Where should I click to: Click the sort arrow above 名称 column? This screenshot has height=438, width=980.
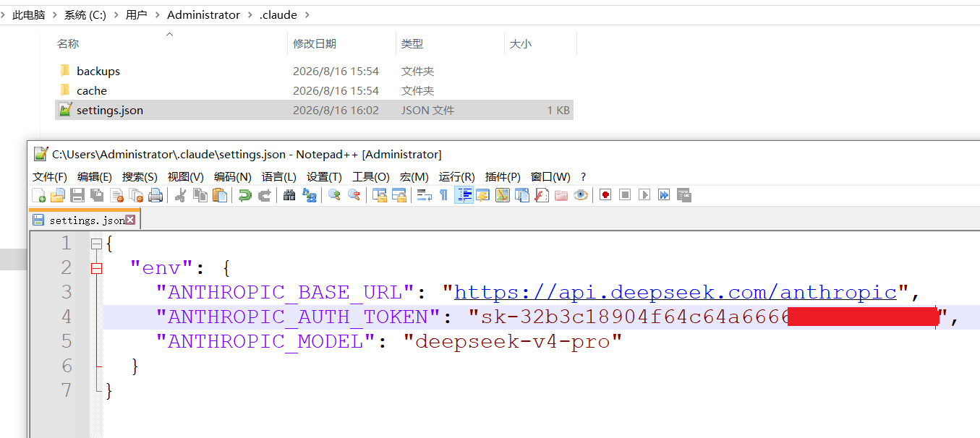click(x=170, y=34)
